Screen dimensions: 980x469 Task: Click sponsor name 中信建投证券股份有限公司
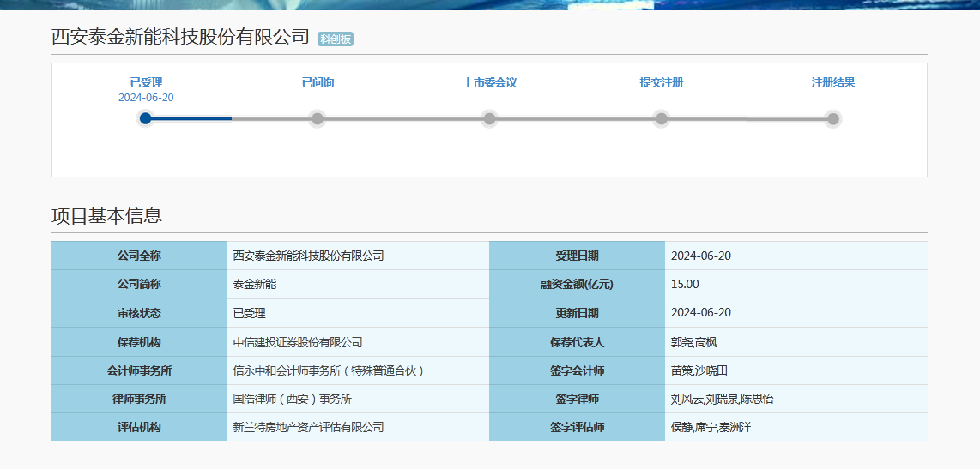298,342
